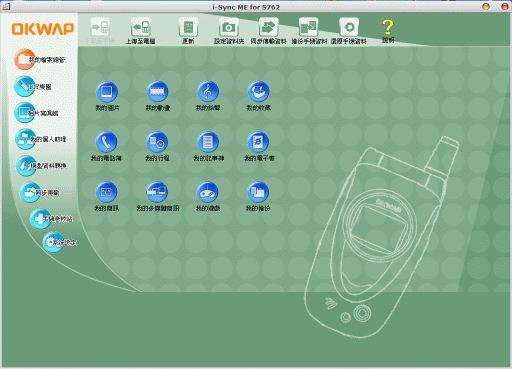The height and width of the screenshot is (369, 512).
Task: Open My Notepad lined-page icon
Action: [208, 142]
